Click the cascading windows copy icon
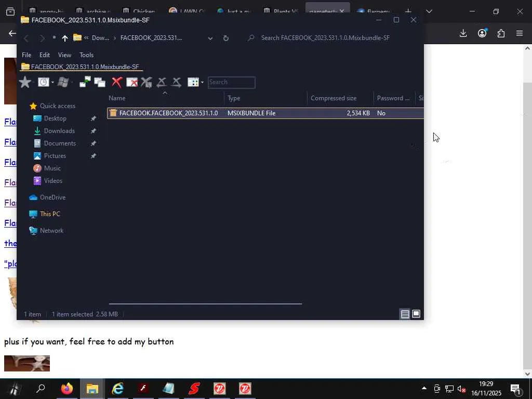This screenshot has height=399, width=532. (x=100, y=82)
